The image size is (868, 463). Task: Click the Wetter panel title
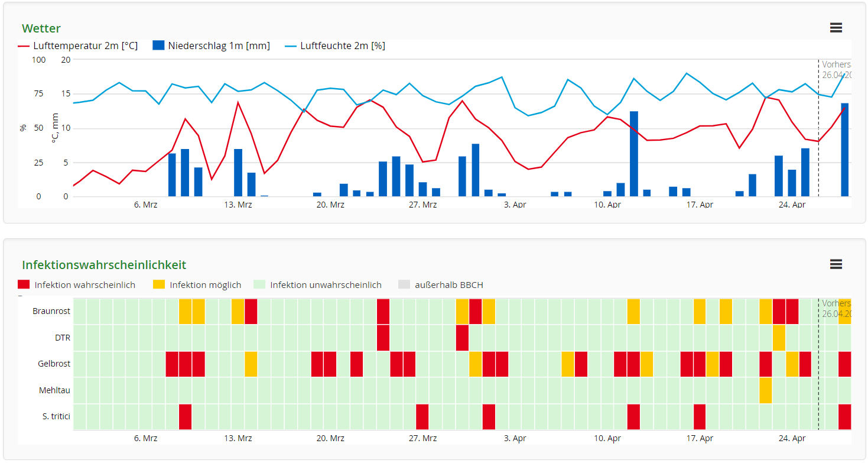pos(41,28)
